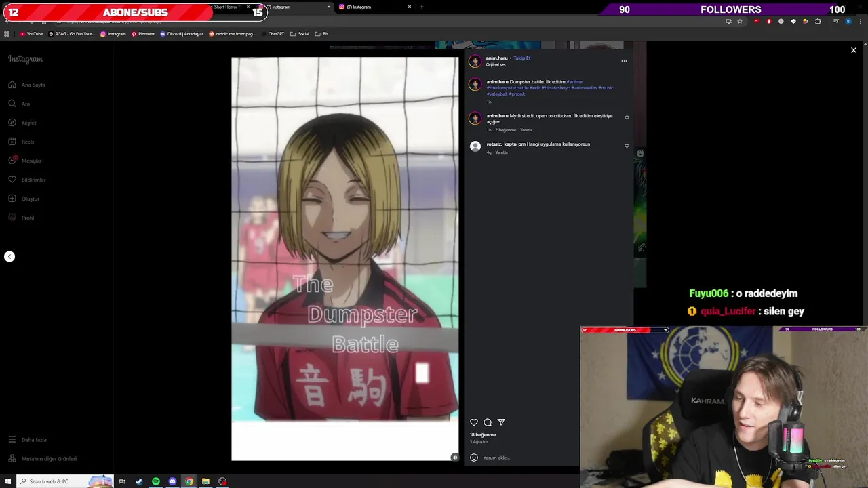
Task: View 2 beğenme on anim.haru comment
Action: click(x=505, y=130)
